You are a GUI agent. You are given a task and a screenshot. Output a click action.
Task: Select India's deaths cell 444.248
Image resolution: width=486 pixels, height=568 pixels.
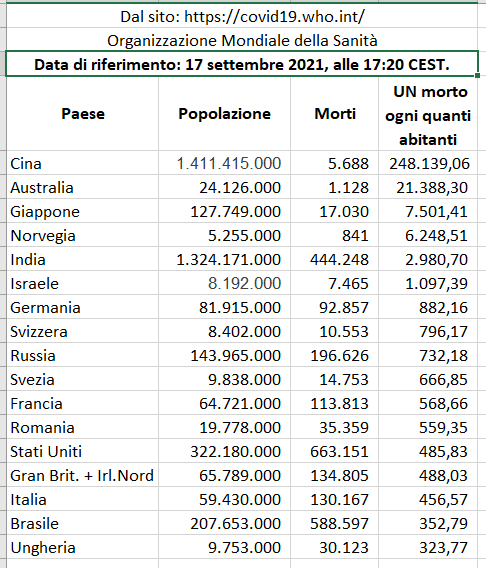pyautogui.click(x=335, y=259)
